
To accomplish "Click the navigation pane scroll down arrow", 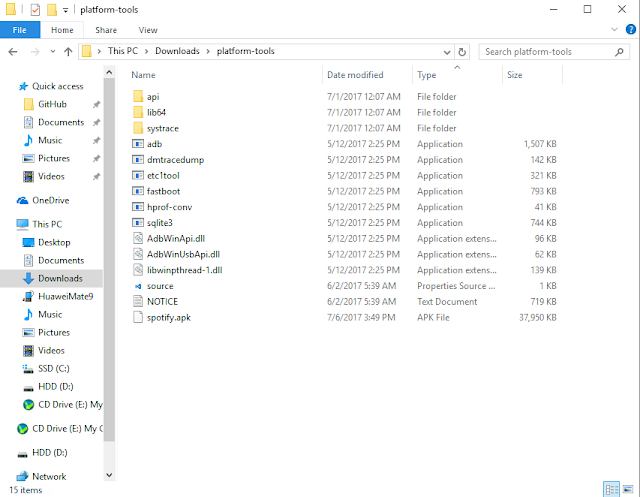I will coord(109,475).
